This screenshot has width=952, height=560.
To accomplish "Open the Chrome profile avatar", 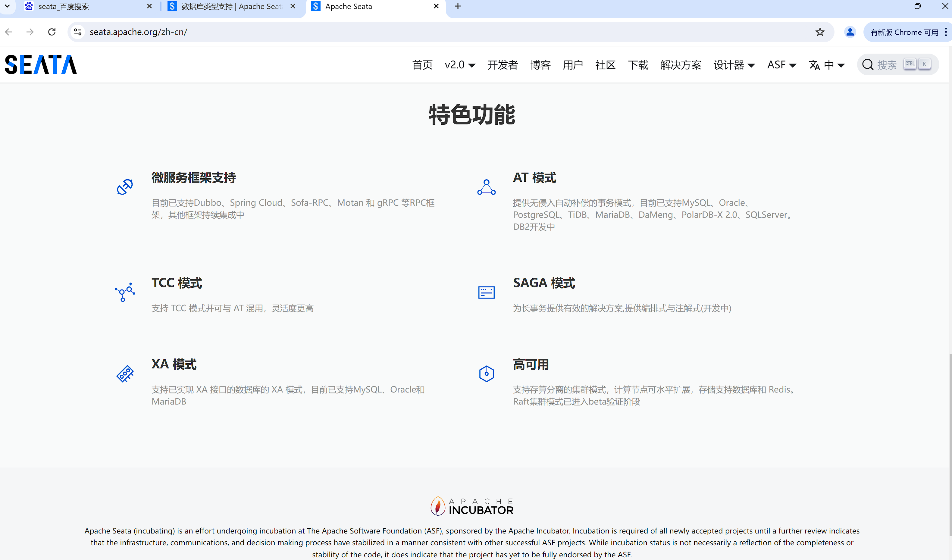I will click(x=850, y=32).
